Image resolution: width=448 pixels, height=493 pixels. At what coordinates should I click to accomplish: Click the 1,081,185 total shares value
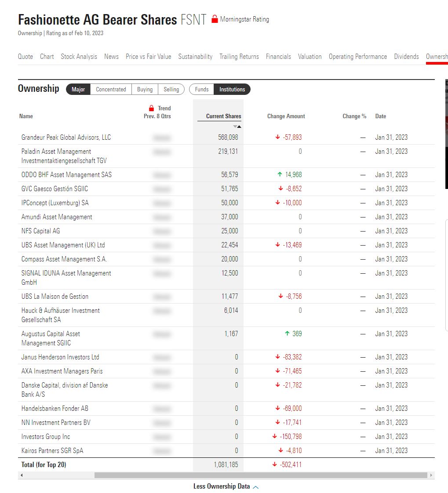tap(226, 465)
